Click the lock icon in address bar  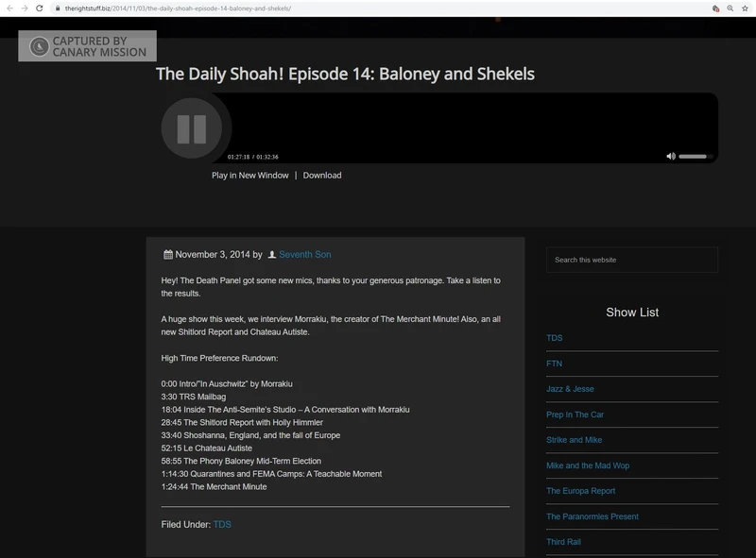tap(58, 8)
